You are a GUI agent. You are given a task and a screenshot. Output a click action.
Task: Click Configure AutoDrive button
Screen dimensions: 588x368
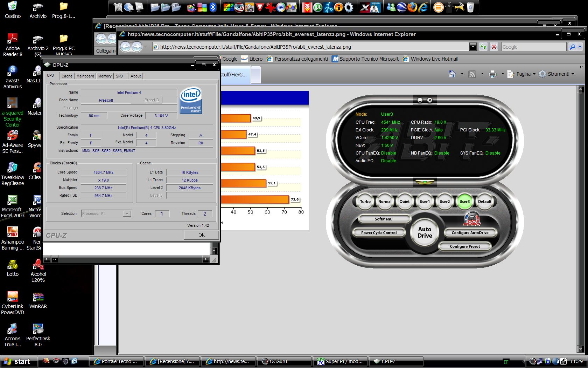pos(470,233)
